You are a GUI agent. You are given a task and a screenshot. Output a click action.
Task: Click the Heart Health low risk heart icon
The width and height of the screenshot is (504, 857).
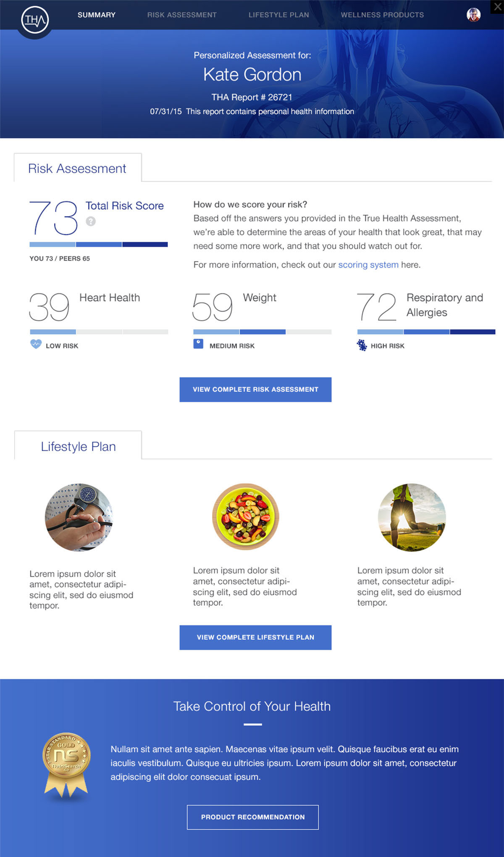tap(36, 344)
